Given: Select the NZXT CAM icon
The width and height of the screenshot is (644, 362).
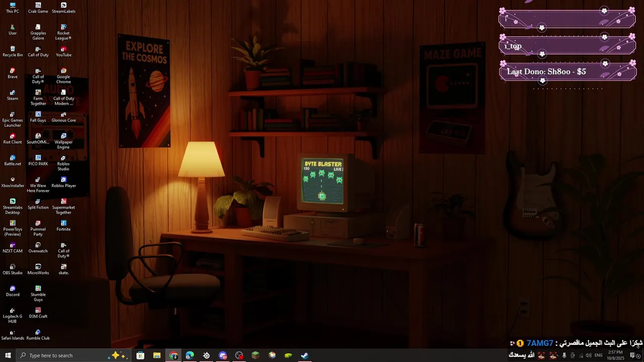Looking at the screenshot, I should (13, 248).
